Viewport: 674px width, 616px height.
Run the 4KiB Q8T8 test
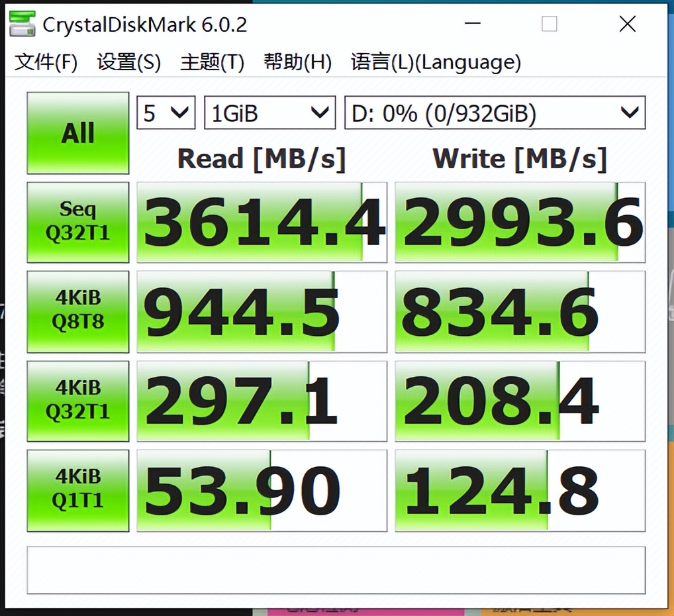(x=78, y=311)
